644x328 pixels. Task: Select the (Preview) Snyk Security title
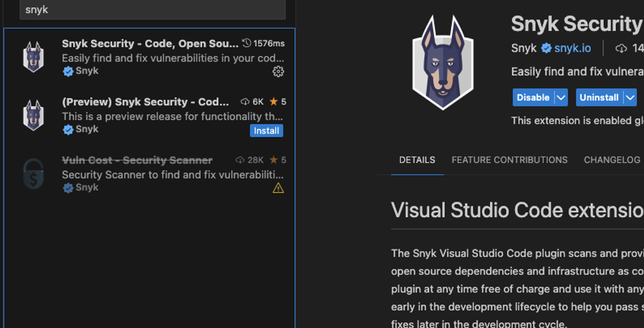pyautogui.click(x=145, y=102)
